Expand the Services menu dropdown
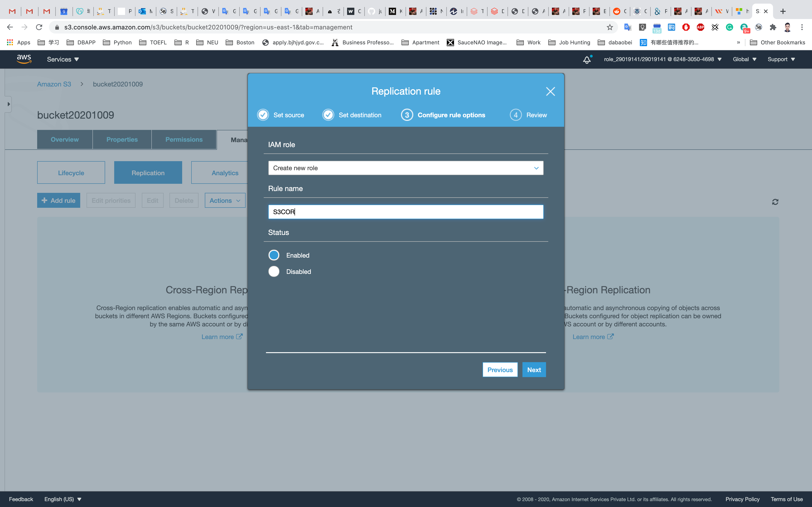Viewport: 812px width, 507px height. [x=63, y=59]
